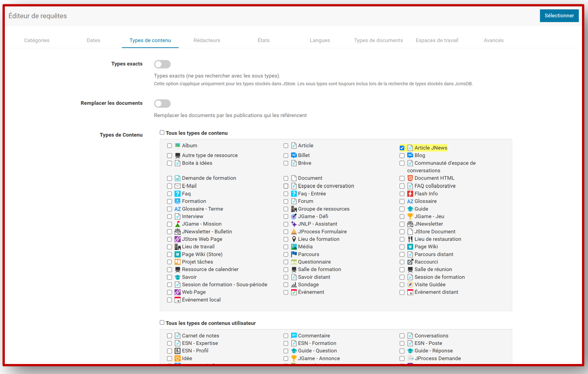
Task: Click the Faq question mark icon
Action: point(178,194)
